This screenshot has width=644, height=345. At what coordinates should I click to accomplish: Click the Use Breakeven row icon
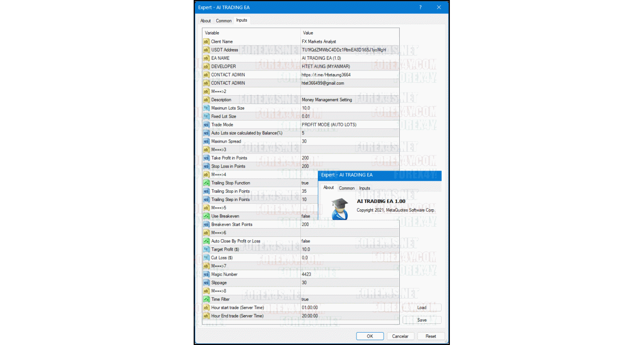click(x=206, y=216)
